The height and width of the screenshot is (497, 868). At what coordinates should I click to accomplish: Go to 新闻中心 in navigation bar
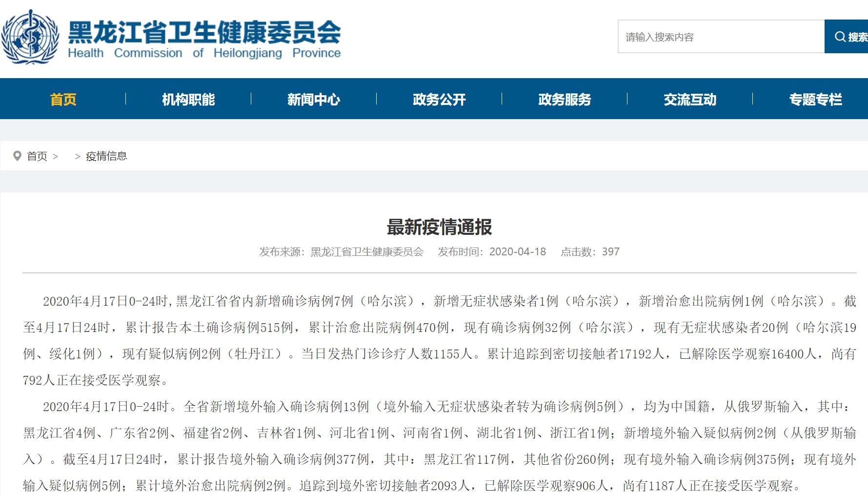click(314, 100)
